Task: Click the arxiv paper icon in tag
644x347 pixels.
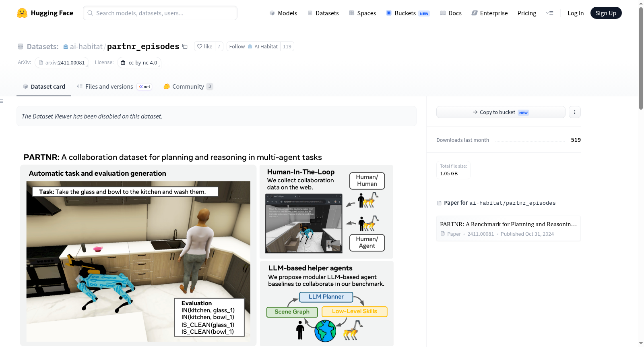Action: point(41,62)
